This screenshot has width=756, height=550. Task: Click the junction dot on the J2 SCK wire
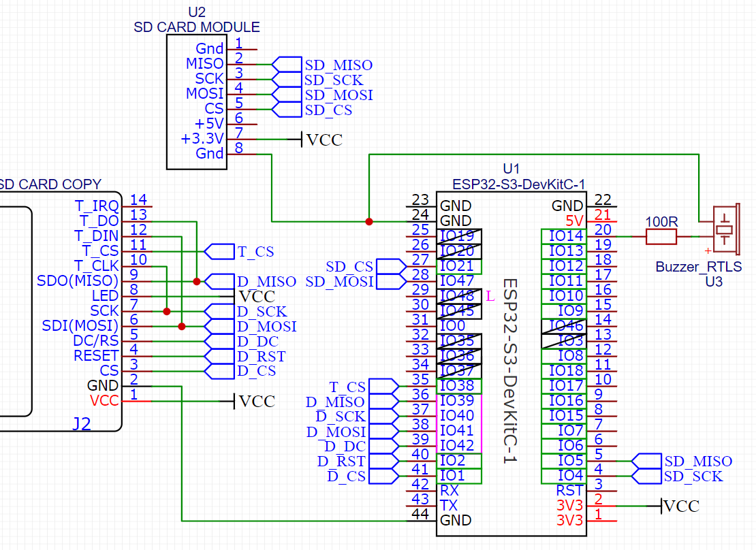(167, 311)
